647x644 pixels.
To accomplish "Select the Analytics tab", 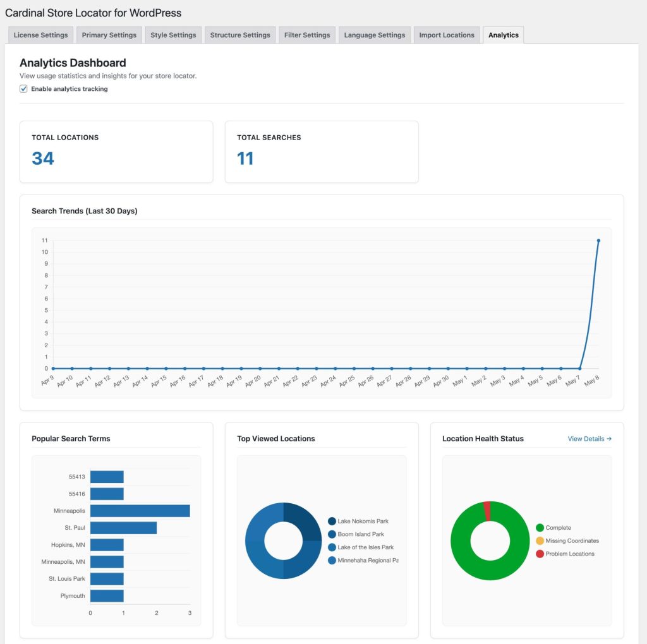I will point(504,35).
